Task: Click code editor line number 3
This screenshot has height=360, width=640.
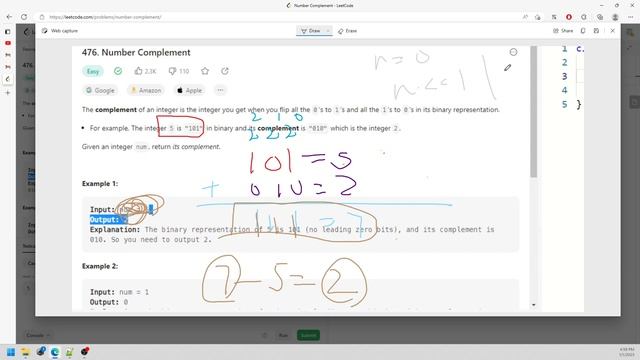Action: [564, 76]
